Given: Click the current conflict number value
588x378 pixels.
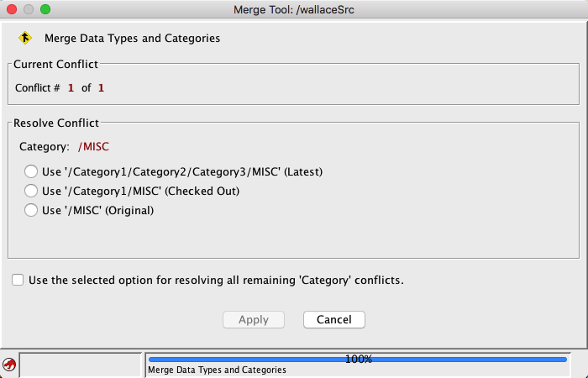Looking at the screenshot, I should pos(71,87).
